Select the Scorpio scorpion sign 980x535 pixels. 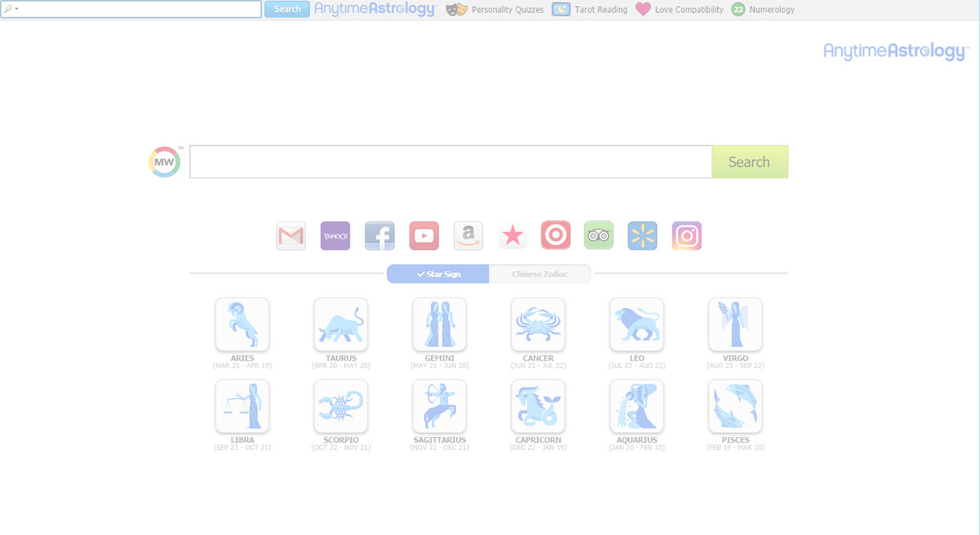(x=341, y=406)
